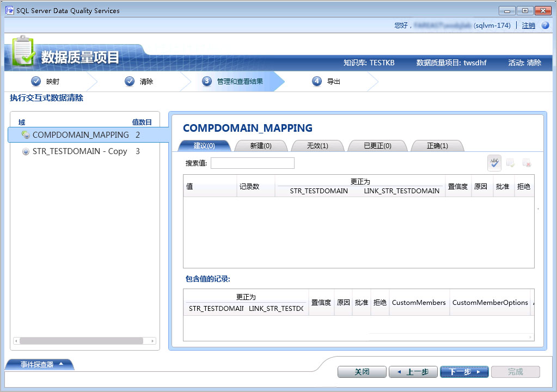Click the approve all terms icon
Image resolution: width=557 pixels, height=392 pixels.
[511, 163]
